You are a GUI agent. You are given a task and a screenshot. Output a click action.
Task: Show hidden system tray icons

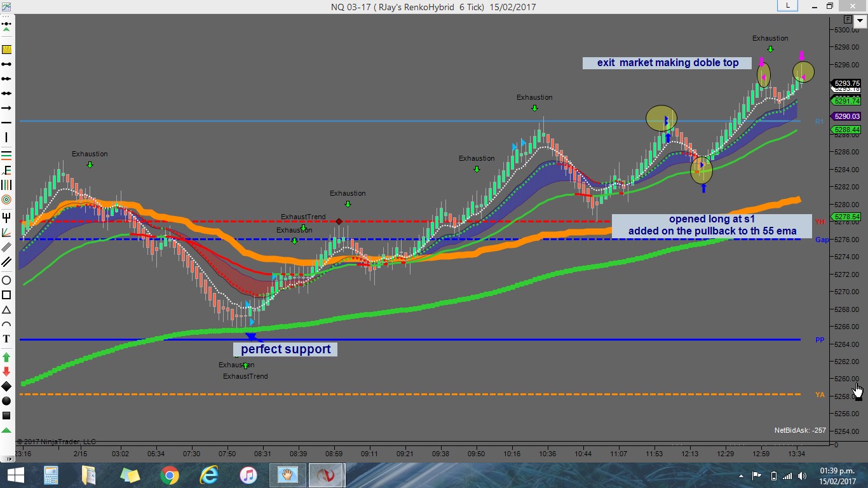[x=741, y=475]
